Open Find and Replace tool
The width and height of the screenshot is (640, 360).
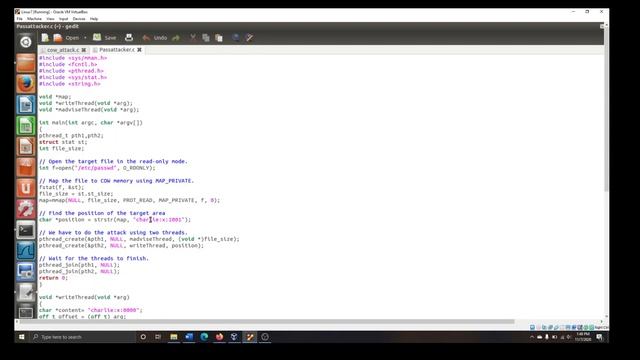[249, 38]
